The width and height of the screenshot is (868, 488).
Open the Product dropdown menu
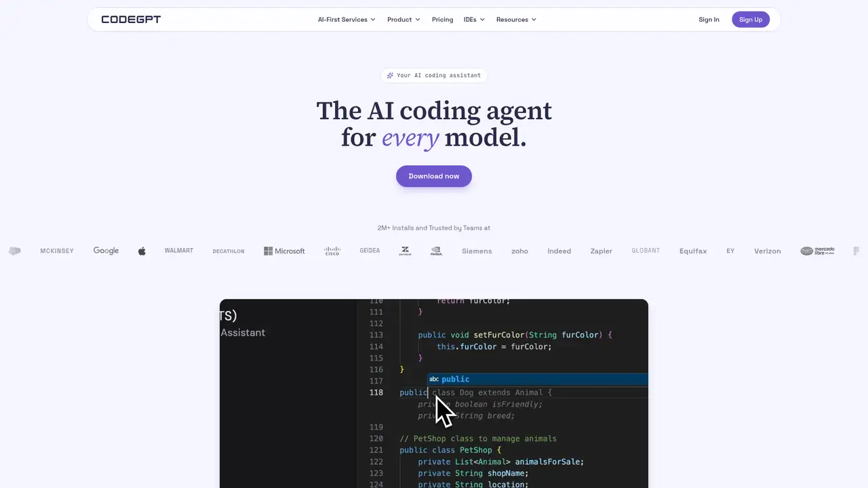point(403,20)
